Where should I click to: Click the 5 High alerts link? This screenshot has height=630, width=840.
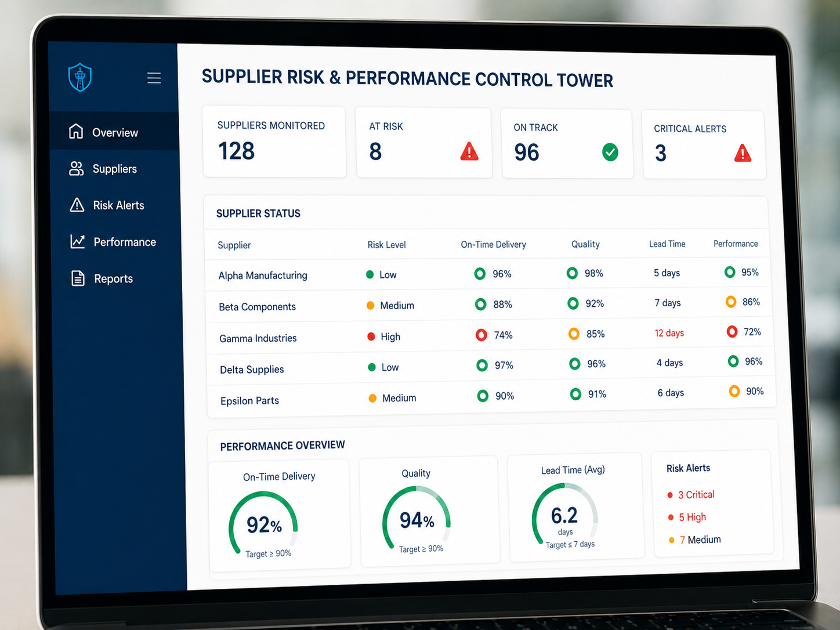tap(692, 517)
